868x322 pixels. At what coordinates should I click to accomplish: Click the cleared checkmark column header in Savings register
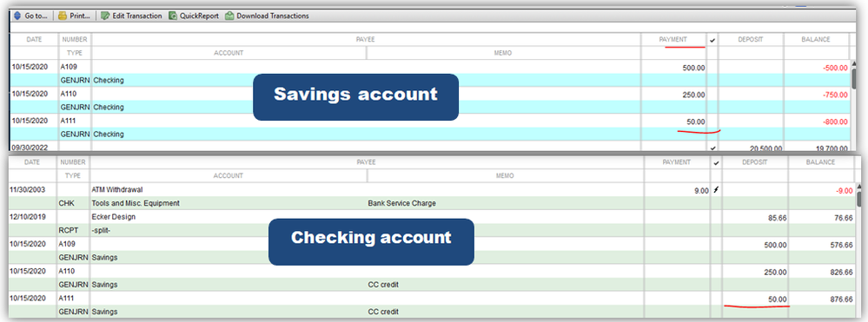point(712,40)
